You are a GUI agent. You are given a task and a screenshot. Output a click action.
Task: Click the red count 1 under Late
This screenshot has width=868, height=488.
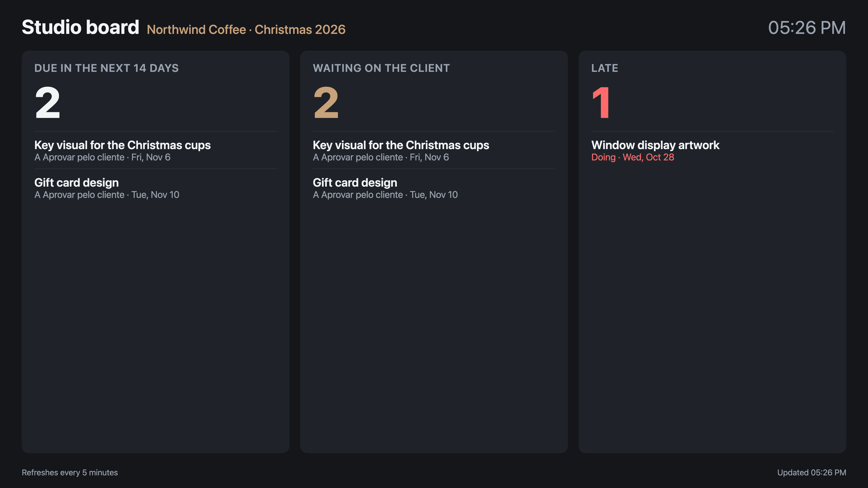click(x=601, y=102)
